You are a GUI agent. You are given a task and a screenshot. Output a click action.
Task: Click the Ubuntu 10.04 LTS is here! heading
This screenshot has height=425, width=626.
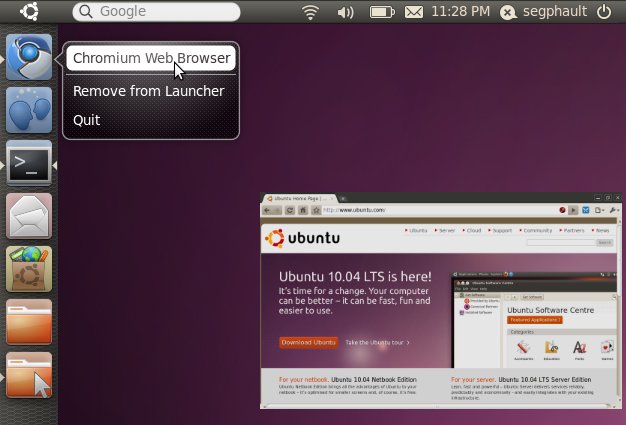pos(355,277)
